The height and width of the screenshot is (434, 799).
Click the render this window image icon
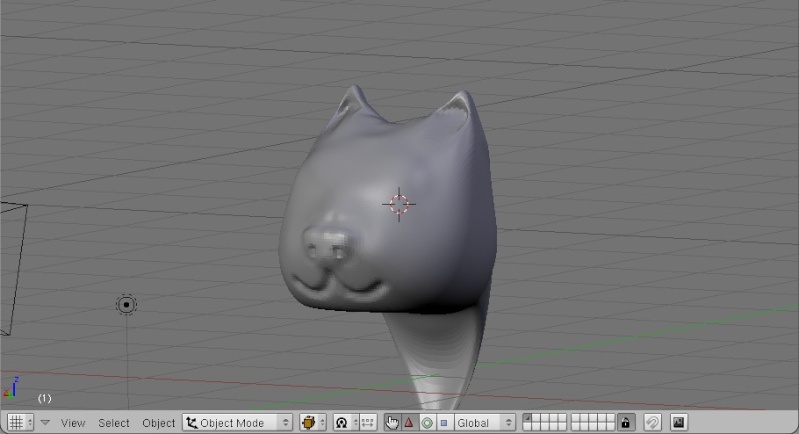(x=678, y=422)
